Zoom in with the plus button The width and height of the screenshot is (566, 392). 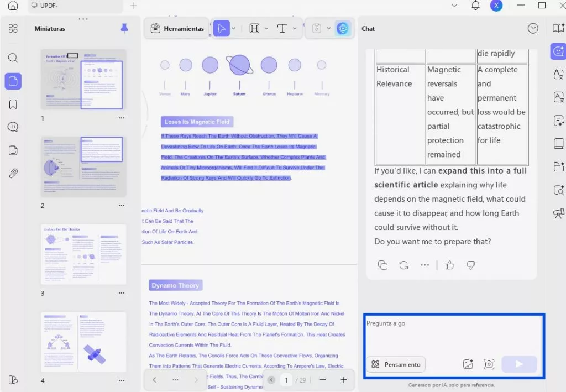[x=344, y=380]
